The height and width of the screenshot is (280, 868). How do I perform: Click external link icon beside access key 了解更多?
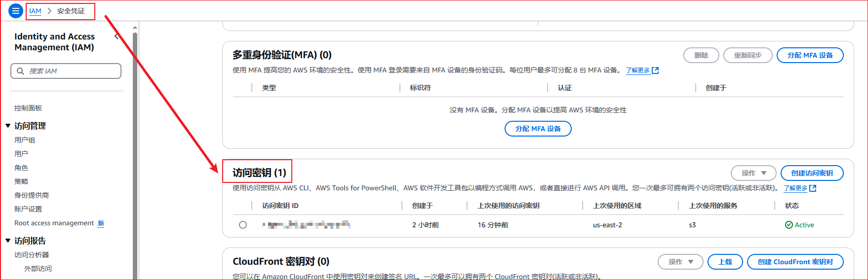813,188
